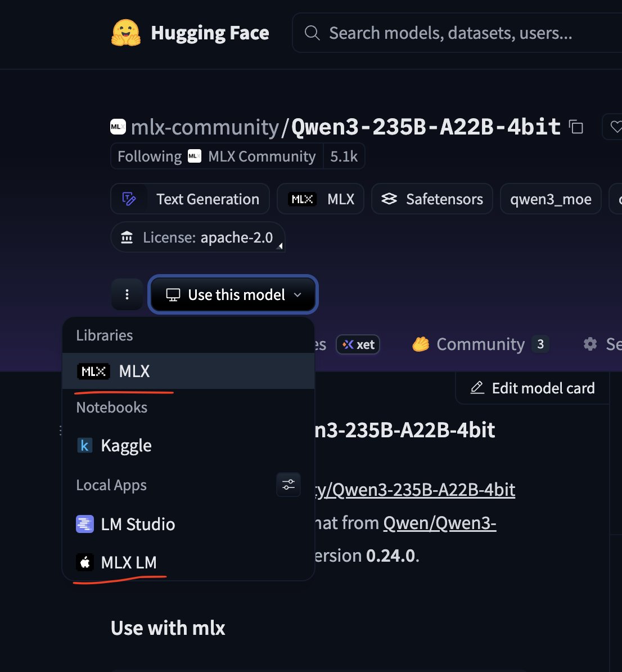Click the mlx-community organization avatar icon

(x=117, y=127)
